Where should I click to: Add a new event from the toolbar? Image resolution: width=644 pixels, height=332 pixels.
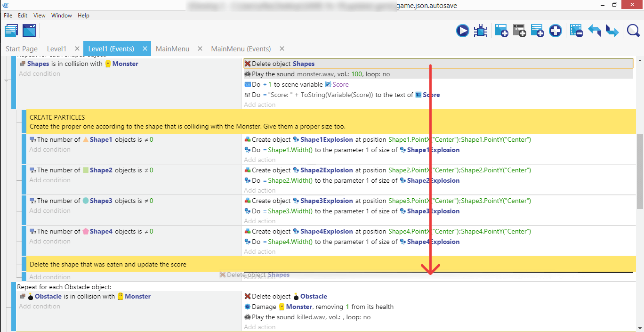(x=501, y=31)
